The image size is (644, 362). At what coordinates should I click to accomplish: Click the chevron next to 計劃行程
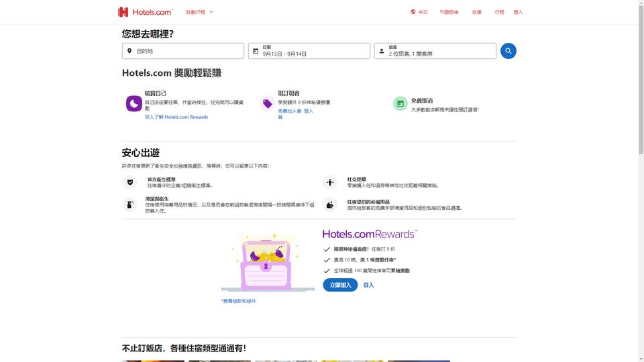coord(211,12)
